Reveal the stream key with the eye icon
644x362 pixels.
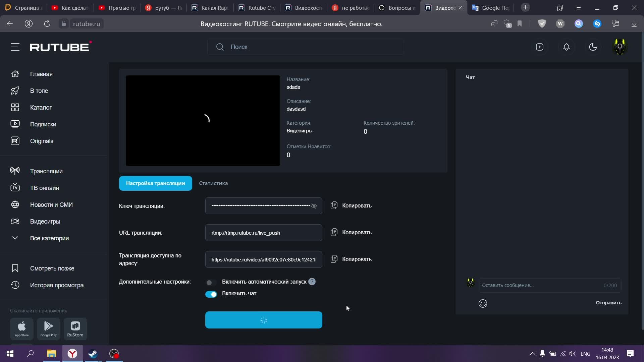[314, 206]
